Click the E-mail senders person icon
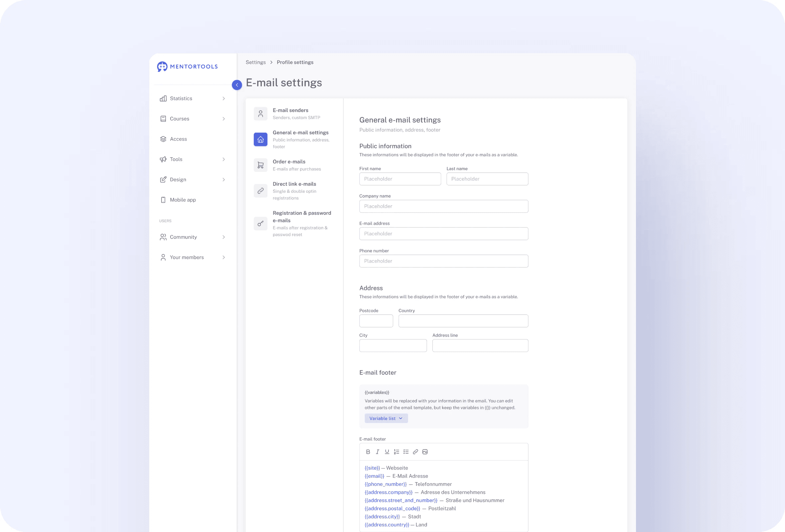This screenshot has height=532, width=785. click(x=260, y=114)
